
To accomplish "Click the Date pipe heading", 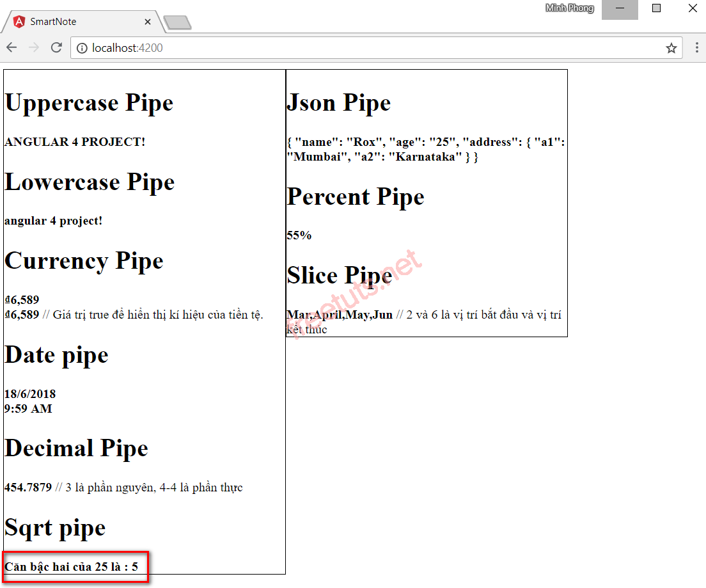I will 56,355.
